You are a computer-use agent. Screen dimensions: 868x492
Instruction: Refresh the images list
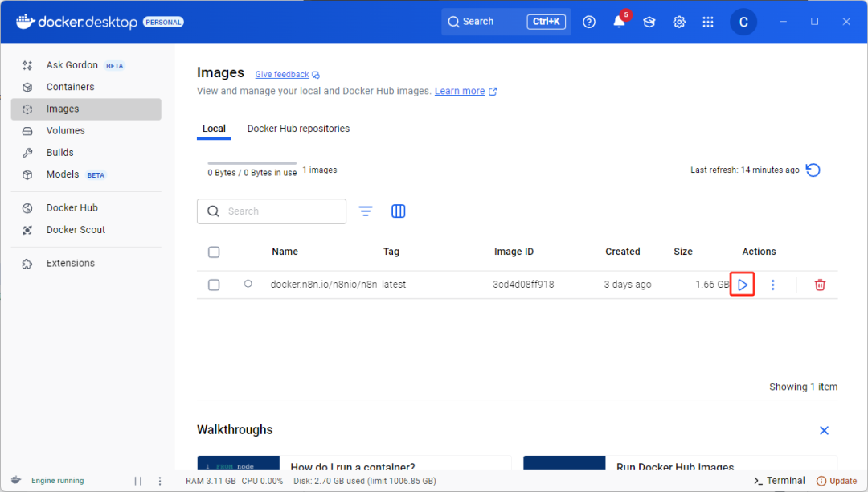point(813,170)
